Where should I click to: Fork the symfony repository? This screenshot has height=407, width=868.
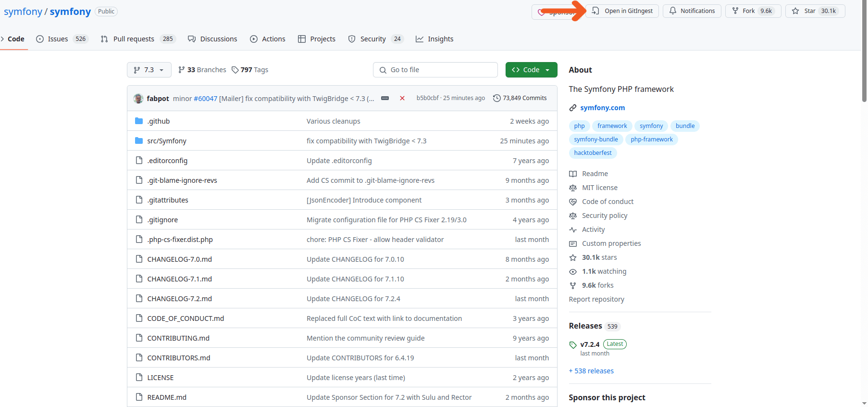[753, 11]
